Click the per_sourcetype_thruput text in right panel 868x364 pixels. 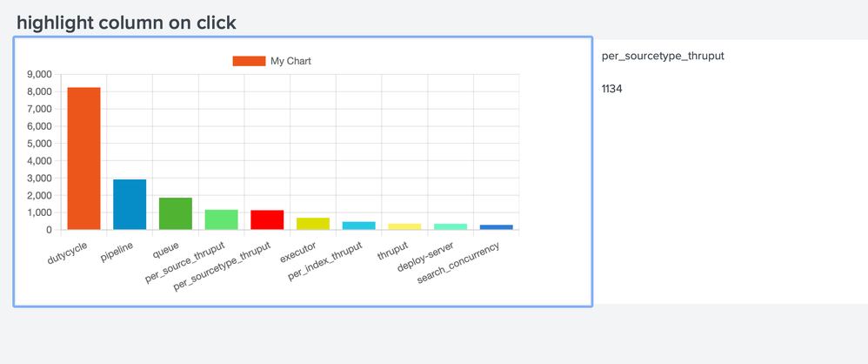(663, 56)
